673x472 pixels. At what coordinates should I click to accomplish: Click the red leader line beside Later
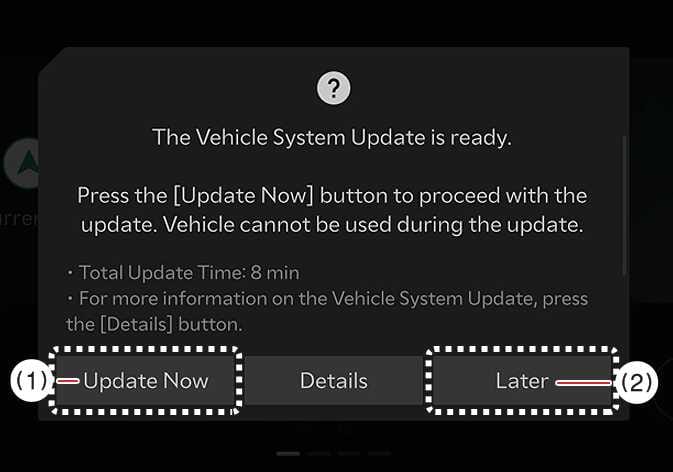point(584,382)
